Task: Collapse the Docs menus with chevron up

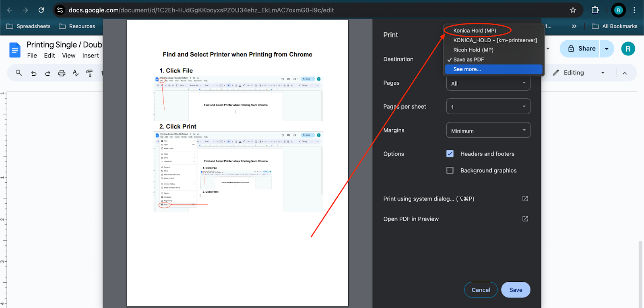Action: (625, 73)
